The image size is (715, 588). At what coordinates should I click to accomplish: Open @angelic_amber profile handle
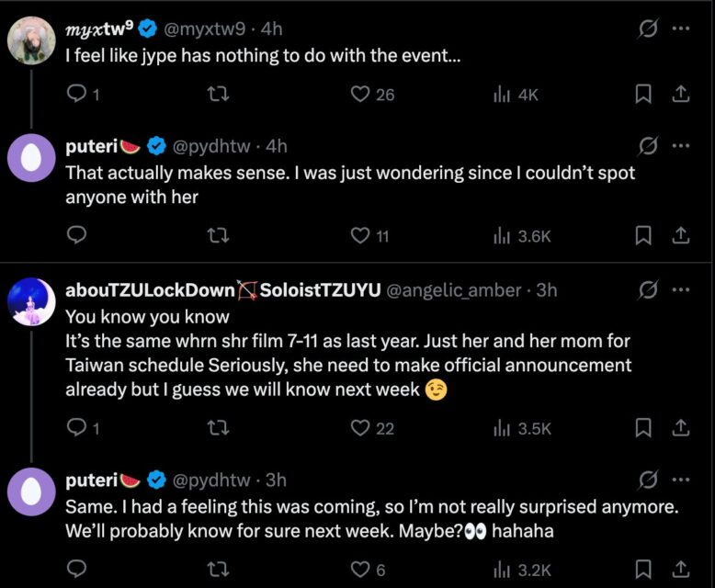click(454, 290)
